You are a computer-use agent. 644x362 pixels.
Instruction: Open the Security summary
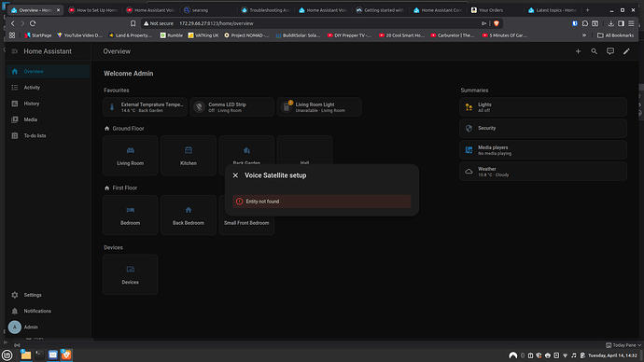[543, 128]
